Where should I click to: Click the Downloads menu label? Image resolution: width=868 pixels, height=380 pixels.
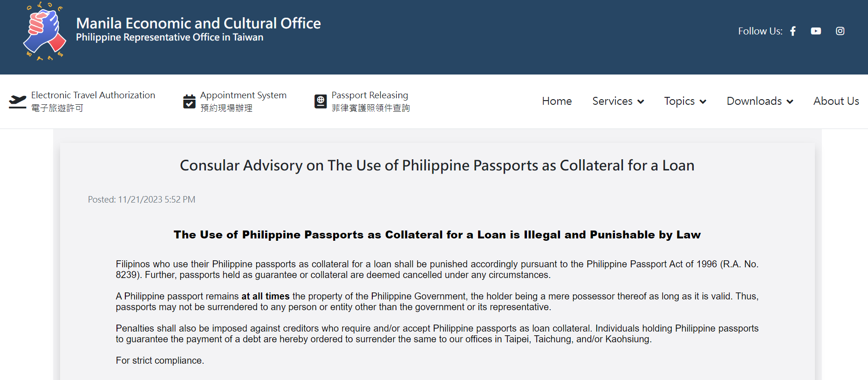click(x=754, y=101)
